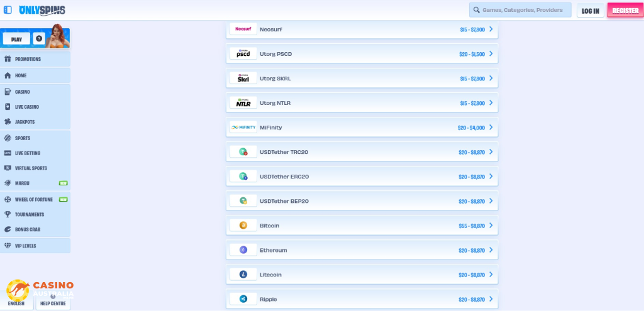Click the pink Register button

coord(625,11)
